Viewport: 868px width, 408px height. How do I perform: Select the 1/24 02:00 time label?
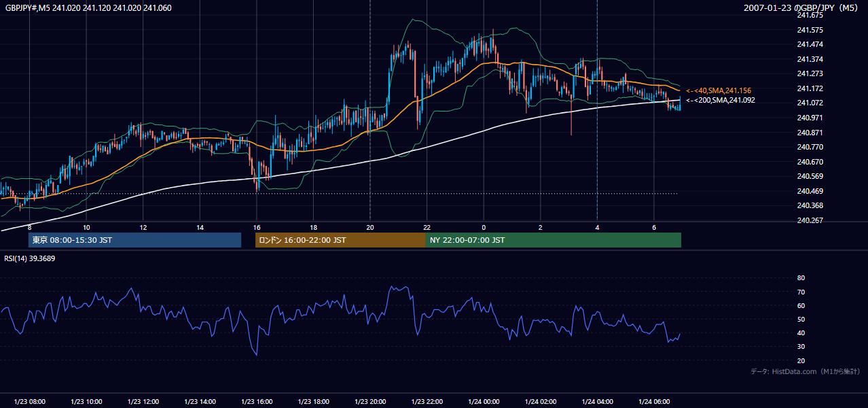pyautogui.click(x=541, y=402)
